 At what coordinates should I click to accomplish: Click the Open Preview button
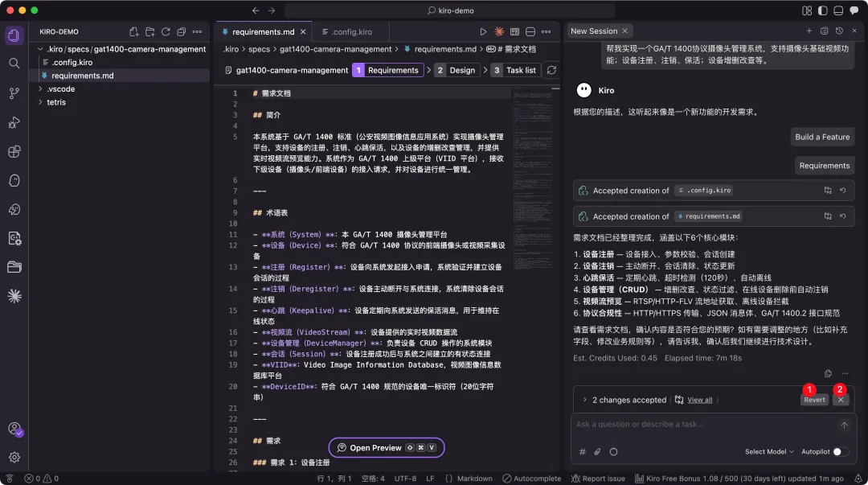coord(387,448)
